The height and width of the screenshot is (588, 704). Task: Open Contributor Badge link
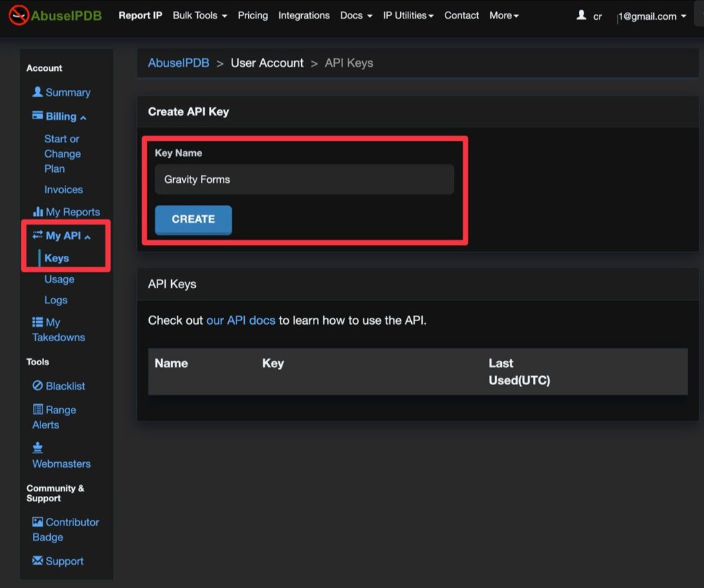click(x=66, y=529)
